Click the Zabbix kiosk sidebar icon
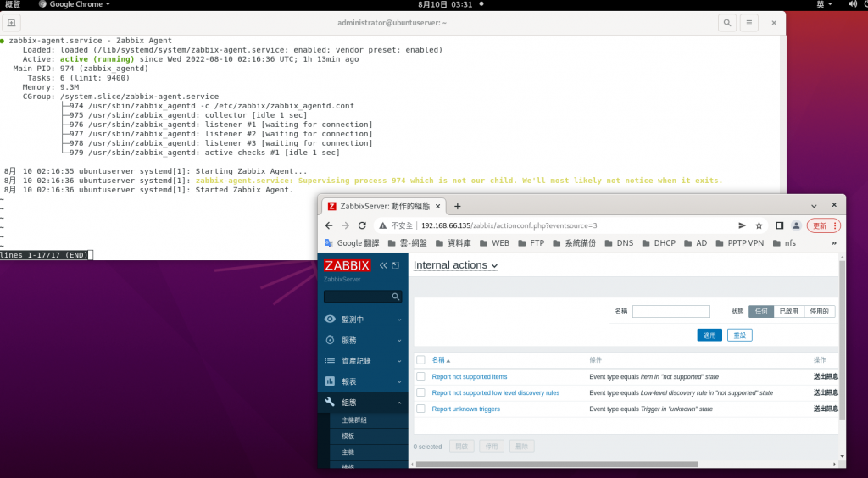 pos(396,265)
